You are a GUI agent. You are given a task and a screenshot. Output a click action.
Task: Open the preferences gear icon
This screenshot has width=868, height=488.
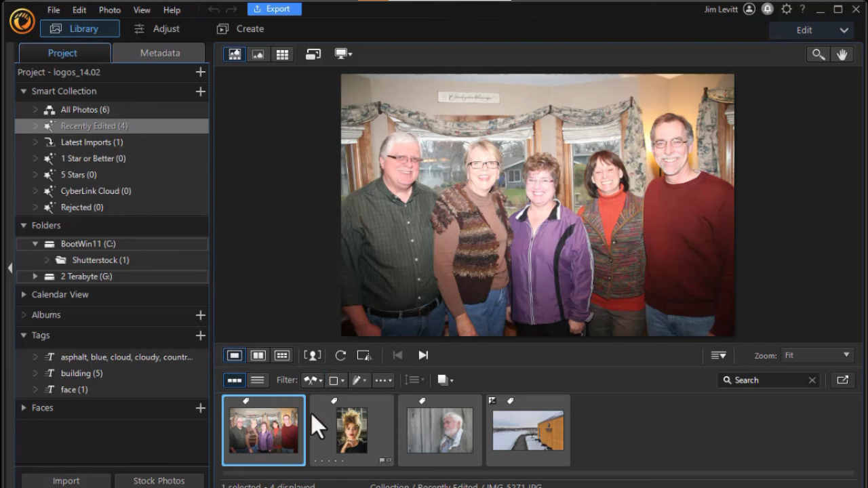click(786, 9)
